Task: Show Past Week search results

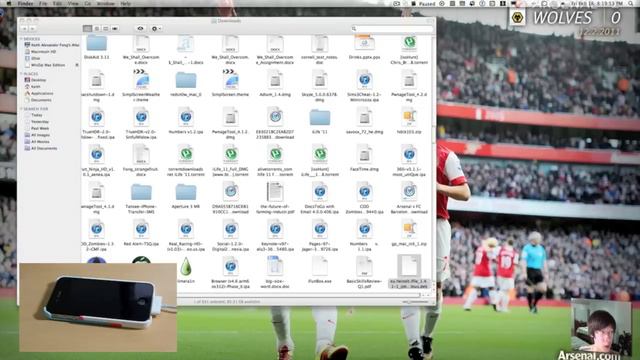Action: click(37, 128)
